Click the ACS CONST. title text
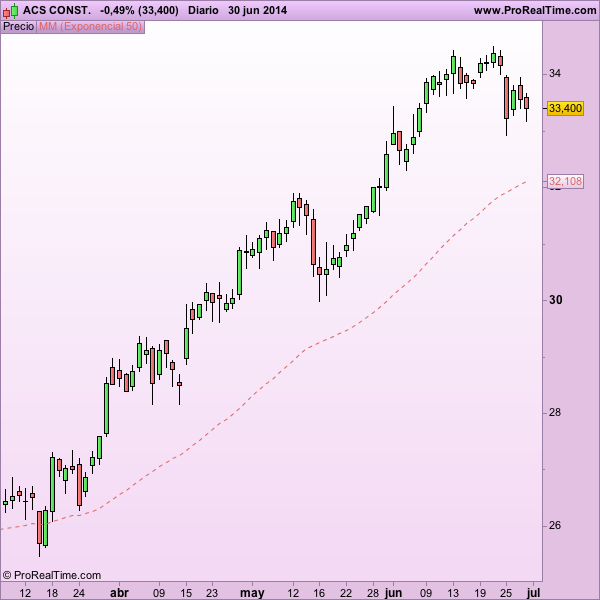This screenshot has height=600, width=600. 57,10
